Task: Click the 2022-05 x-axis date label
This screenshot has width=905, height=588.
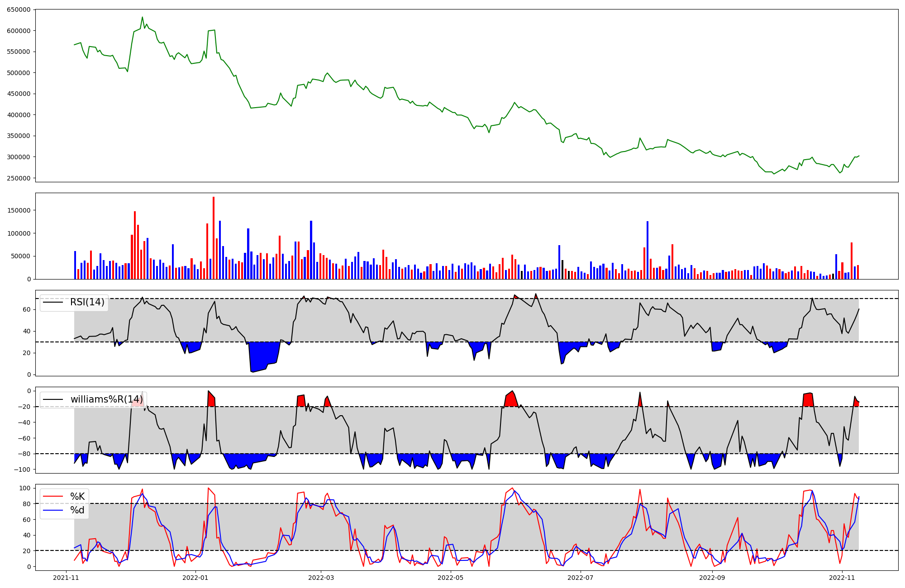Action: (451, 578)
